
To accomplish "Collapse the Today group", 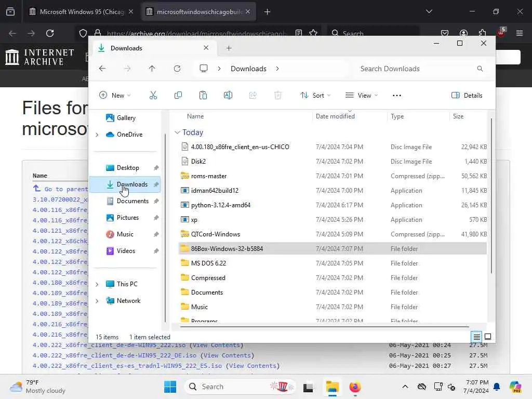I will pos(177,132).
